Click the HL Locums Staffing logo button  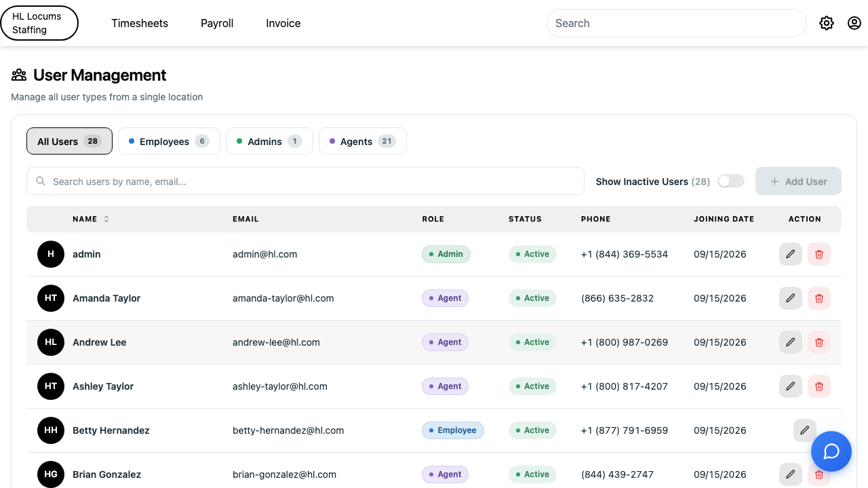[39, 23]
